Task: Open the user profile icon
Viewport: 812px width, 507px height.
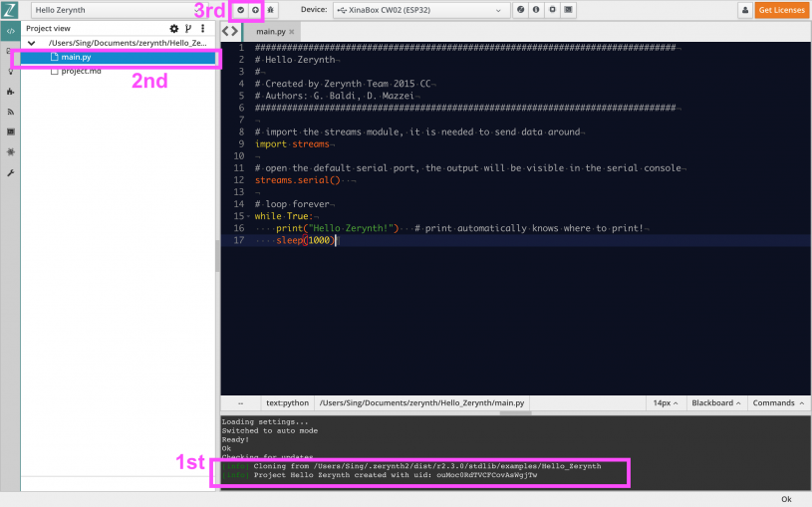Action: pyautogui.click(x=745, y=10)
